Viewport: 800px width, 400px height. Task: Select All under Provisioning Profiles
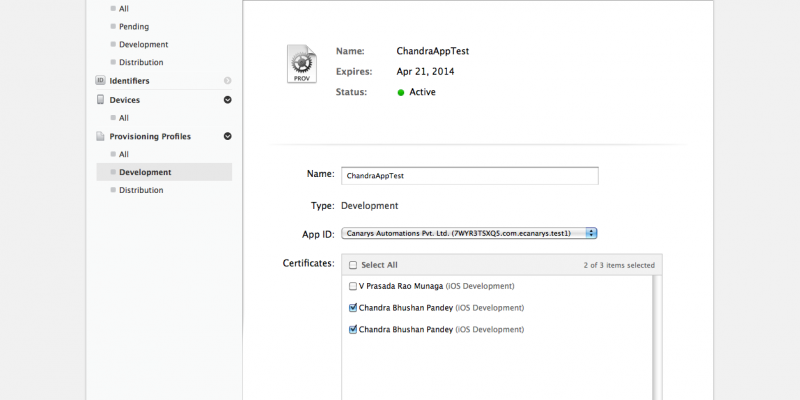point(124,154)
